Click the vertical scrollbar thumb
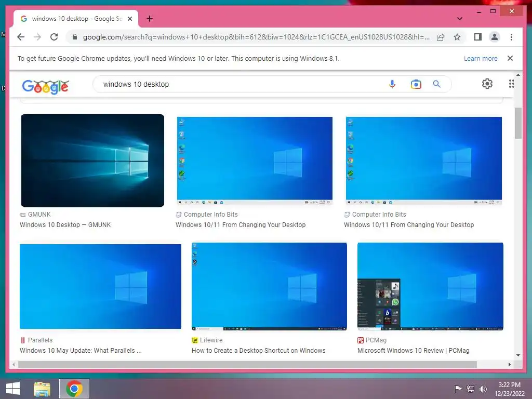The image size is (532, 399). tap(518, 123)
